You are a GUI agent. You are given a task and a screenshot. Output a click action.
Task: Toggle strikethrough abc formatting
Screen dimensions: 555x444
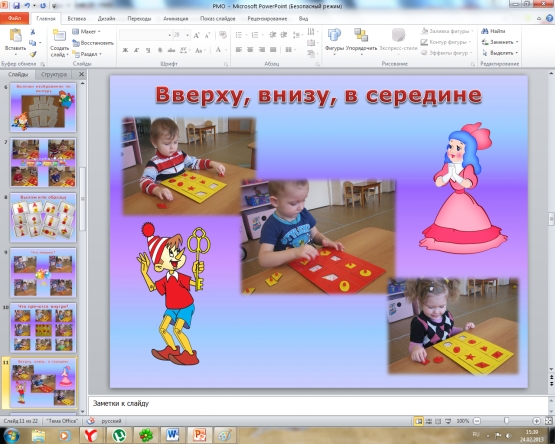(x=171, y=50)
